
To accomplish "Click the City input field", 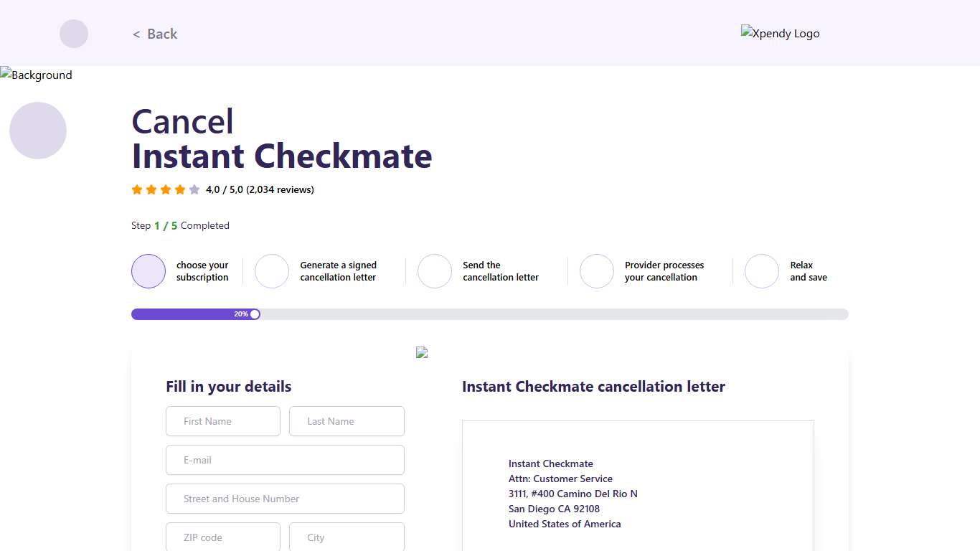I will click(x=347, y=537).
